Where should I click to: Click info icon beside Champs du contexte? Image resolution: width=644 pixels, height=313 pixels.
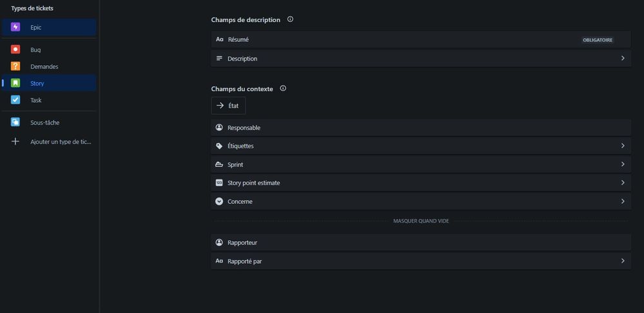pyautogui.click(x=283, y=88)
